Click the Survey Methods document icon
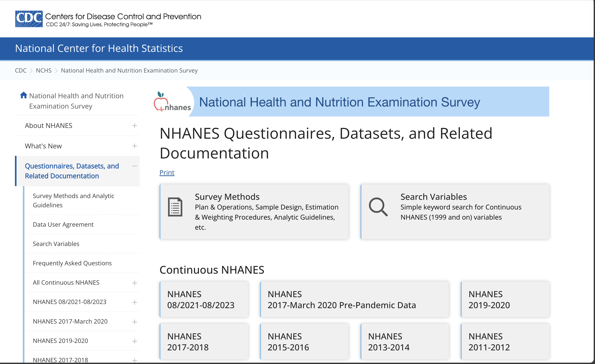Viewport: 595px width, 364px height. [175, 207]
